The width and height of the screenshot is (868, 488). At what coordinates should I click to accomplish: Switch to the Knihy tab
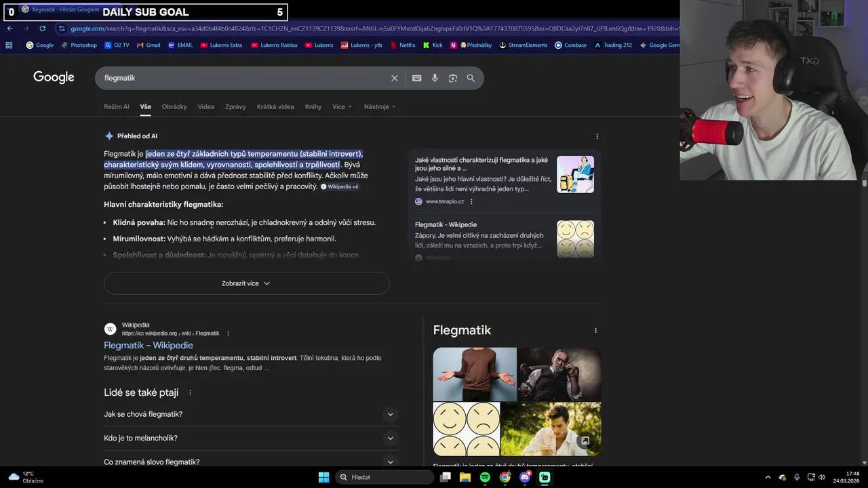click(313, 106)
